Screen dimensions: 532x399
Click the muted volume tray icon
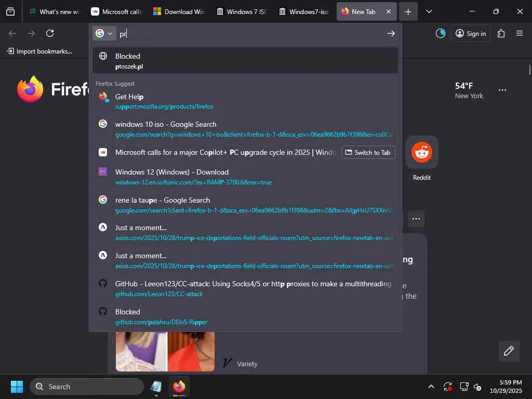click(477, 387)
